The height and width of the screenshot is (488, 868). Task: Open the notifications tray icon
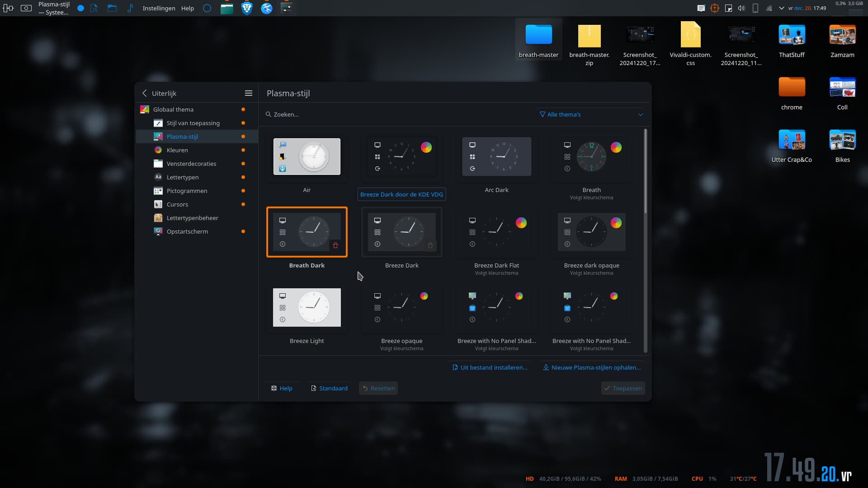[x=701, y=8]
